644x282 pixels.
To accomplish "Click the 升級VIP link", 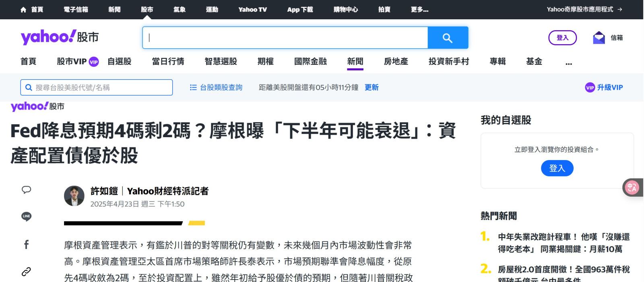I will (610, 87).
